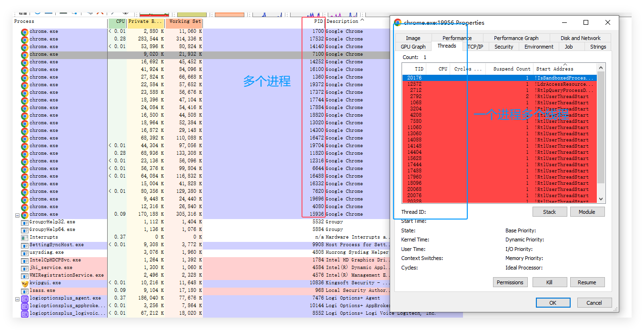
Task: Collapse the chrome.exe 15936 process tree
Action: [17, 215]
